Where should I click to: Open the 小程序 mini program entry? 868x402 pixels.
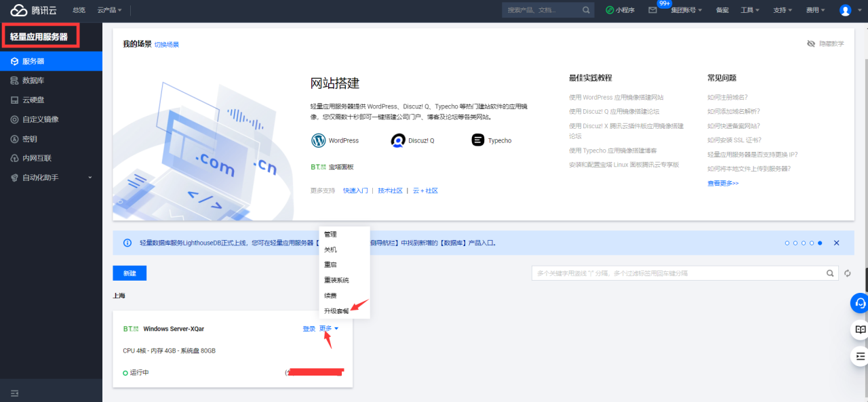click(x=620, y=10)
